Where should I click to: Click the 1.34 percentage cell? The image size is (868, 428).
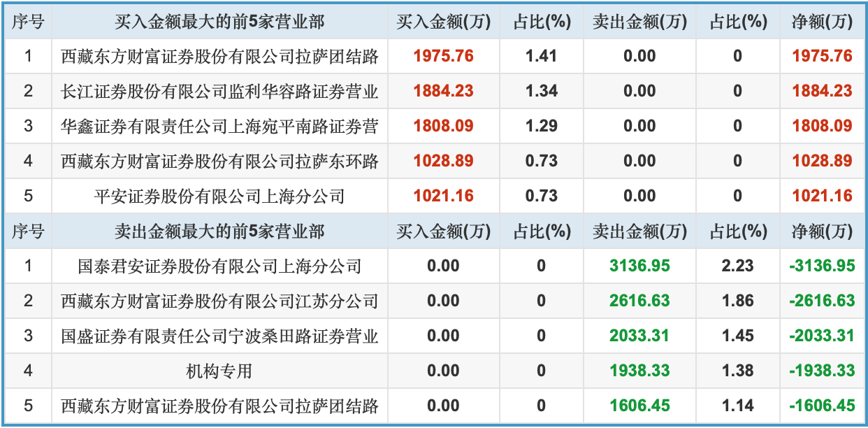click(x=541, y=91)
